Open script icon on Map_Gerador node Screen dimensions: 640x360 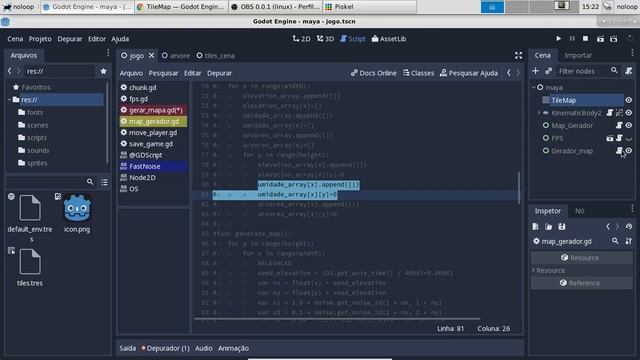(619, 125)
